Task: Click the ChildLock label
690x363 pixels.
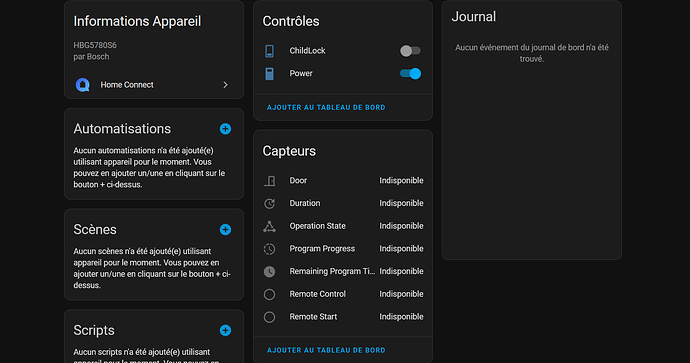Action: (307, 51)
